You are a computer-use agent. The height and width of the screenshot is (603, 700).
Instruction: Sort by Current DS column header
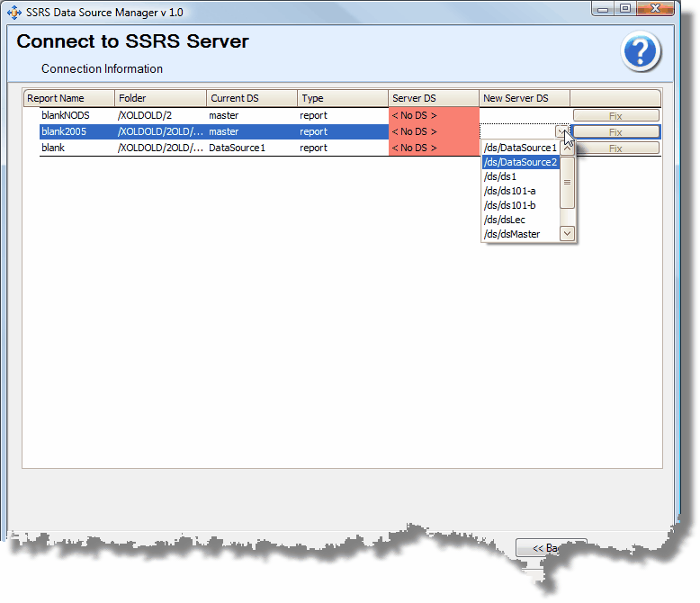pos(252,98)
